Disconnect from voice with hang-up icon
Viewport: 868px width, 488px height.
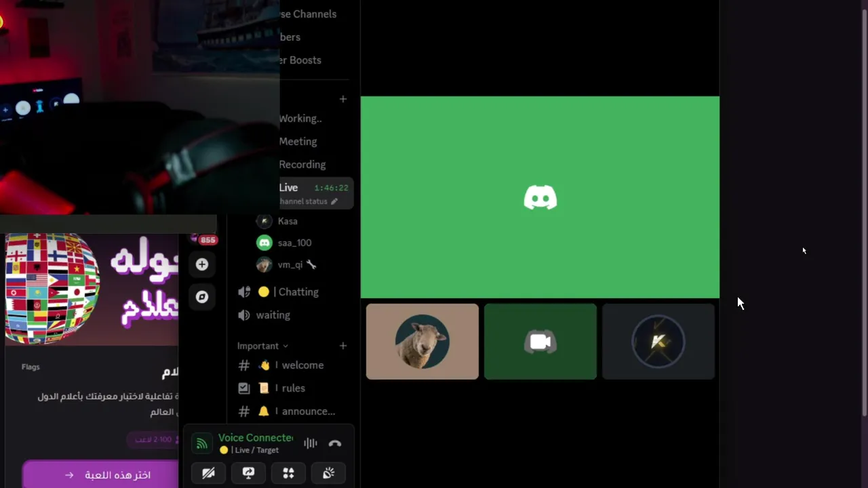pyautogui.click(x=335, y=443)
